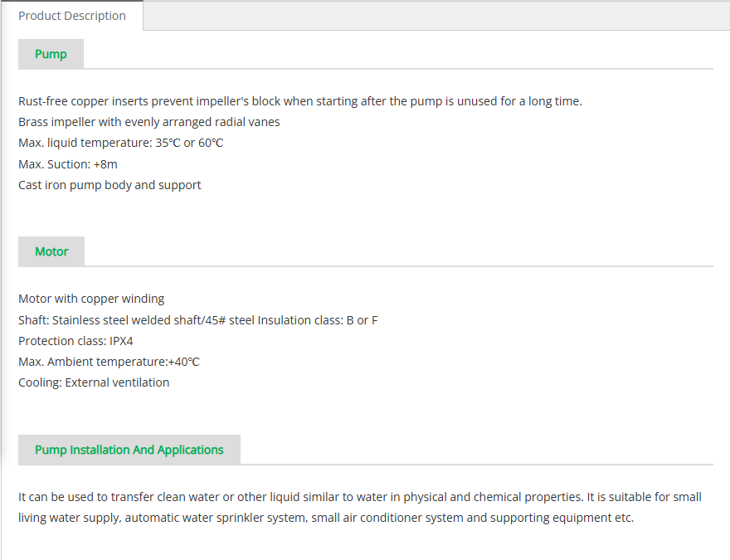Click the stainless steel welded shaft line
The width and height of the screenshot is (730, 560).
coord(198,320)
